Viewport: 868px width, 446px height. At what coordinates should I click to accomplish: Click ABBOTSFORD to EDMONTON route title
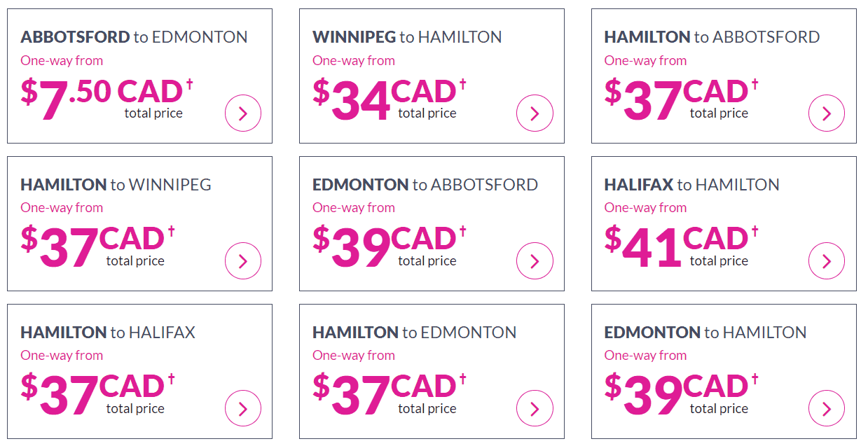point(134,37)
